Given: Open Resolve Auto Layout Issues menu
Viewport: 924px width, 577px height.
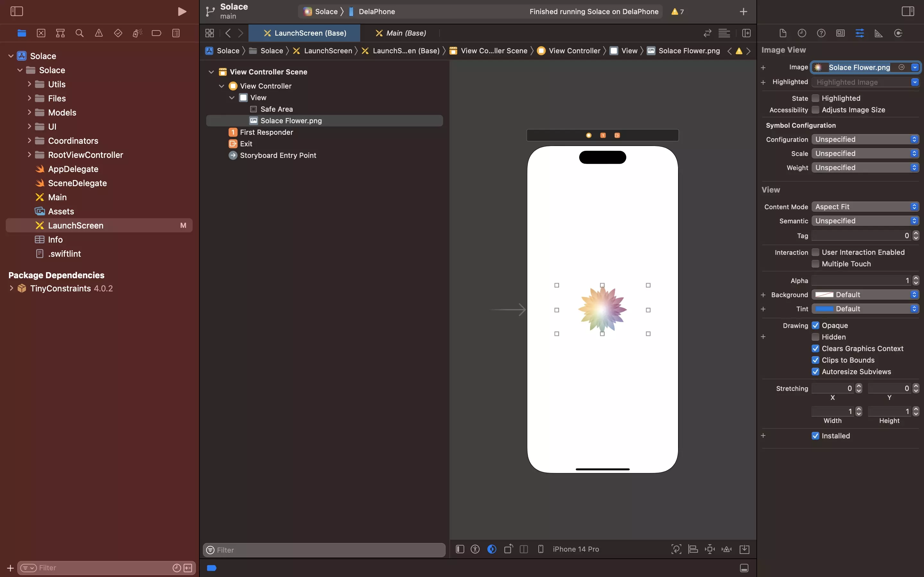Looking at the screenshot, I should (727, 549).
